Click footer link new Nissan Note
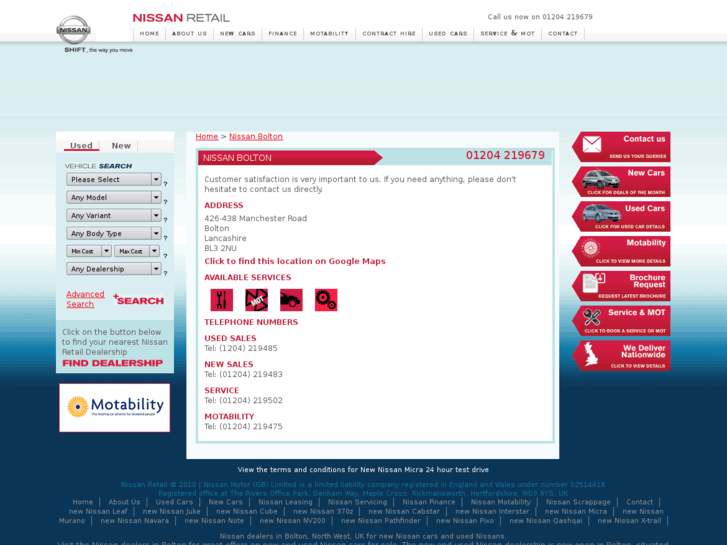The width and height of the screenshot is (727, 545). point(214,520)
